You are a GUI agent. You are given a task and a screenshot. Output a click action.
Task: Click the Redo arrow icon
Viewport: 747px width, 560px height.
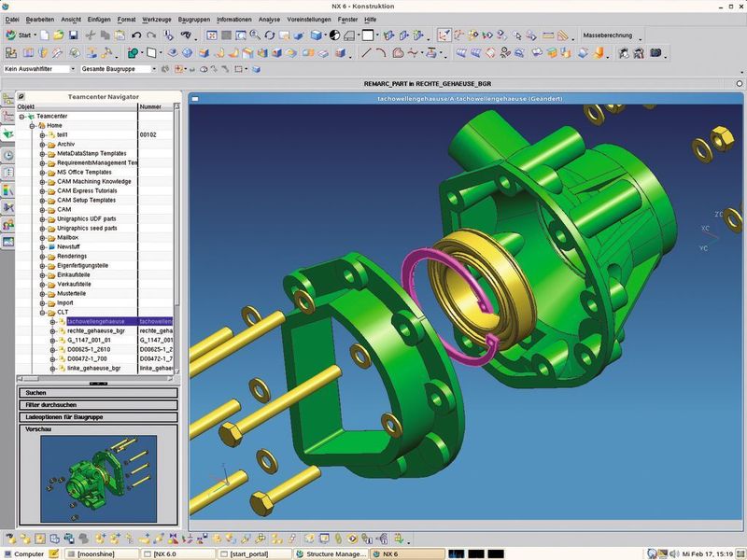pyautogui.click(x=151, y=35)
